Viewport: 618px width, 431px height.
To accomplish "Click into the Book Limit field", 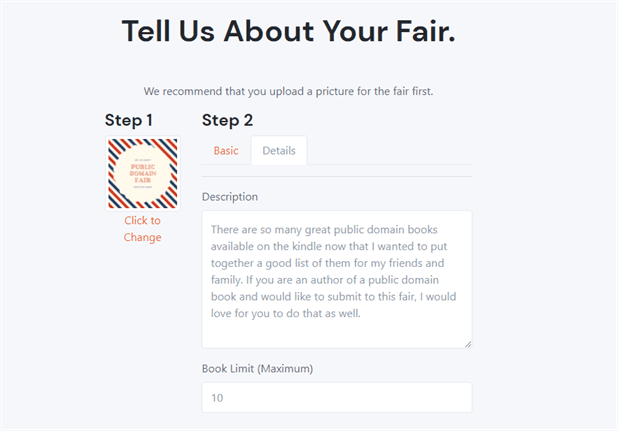I will coord(336,397).
